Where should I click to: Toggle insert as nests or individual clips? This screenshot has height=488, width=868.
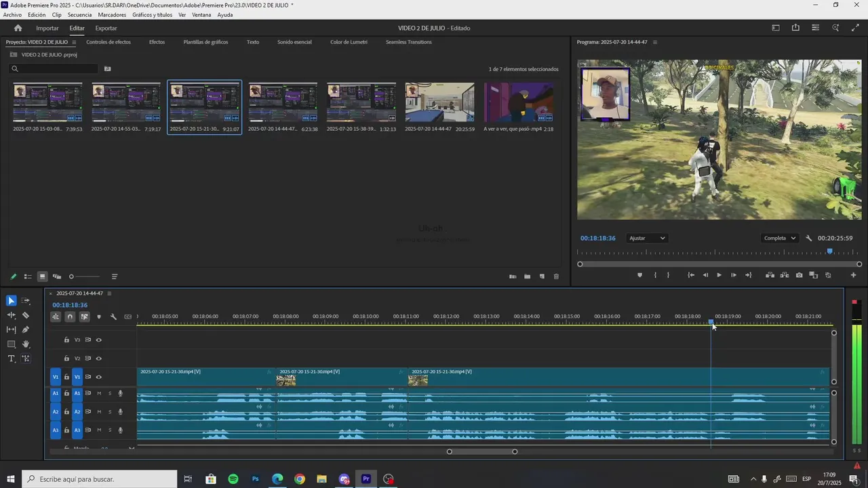[x=56, y=317]
